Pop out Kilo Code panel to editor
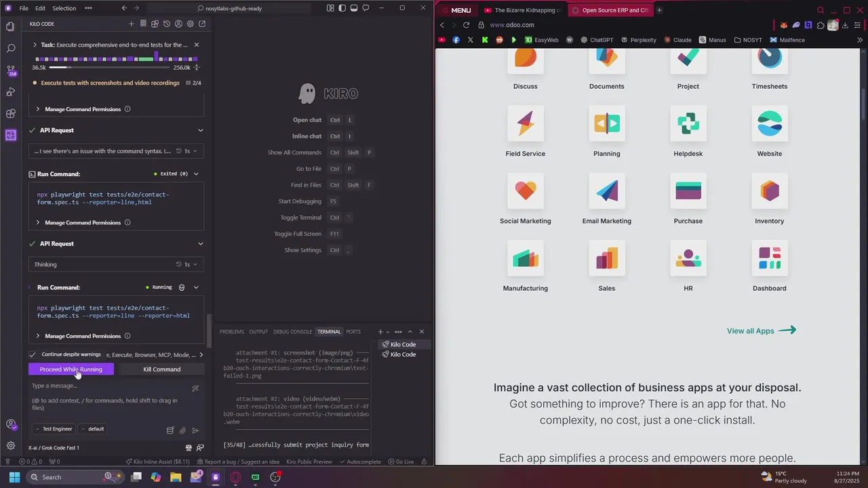Screen dimensions: 868x488 click(x=202, y=24)
